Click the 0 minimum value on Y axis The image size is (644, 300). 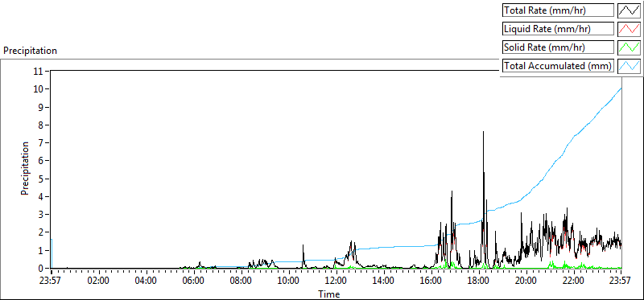click(x=41, y=269)
